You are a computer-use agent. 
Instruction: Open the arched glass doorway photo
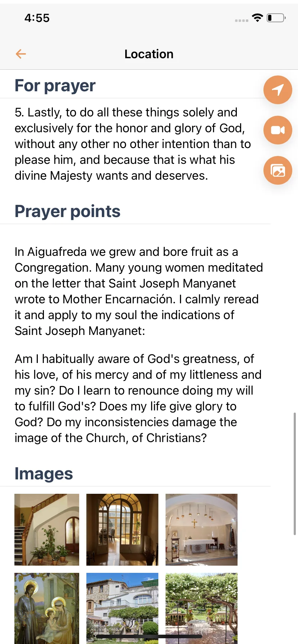(x=122, y=530)
